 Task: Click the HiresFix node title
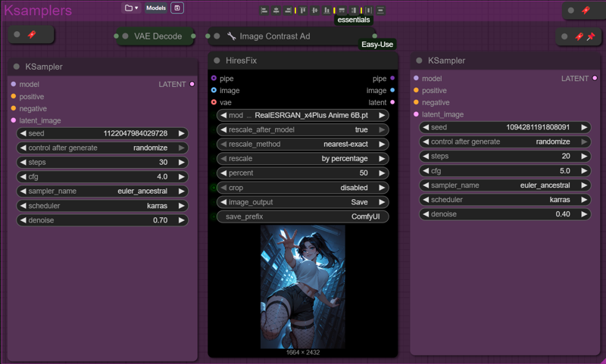click(241, 61)
